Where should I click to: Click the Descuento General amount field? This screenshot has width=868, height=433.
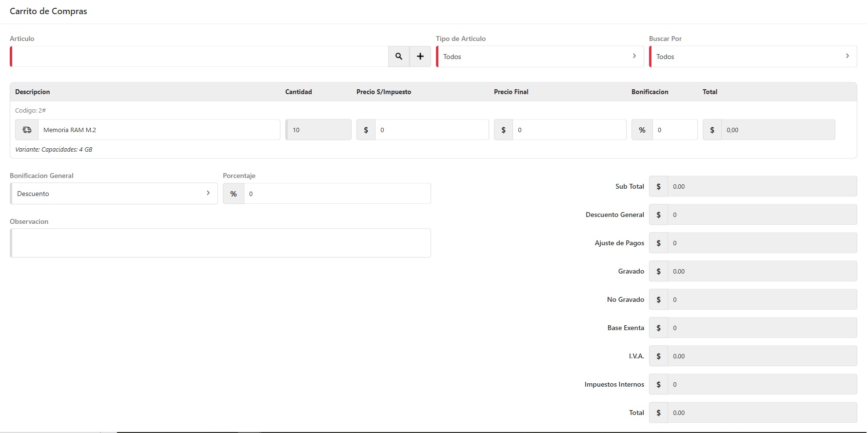click(x=762, y=215)
